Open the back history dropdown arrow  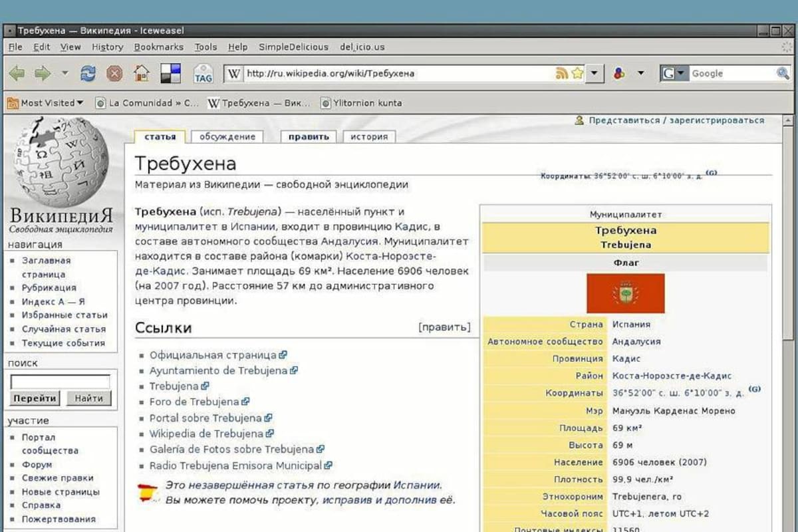click(65, 73)
